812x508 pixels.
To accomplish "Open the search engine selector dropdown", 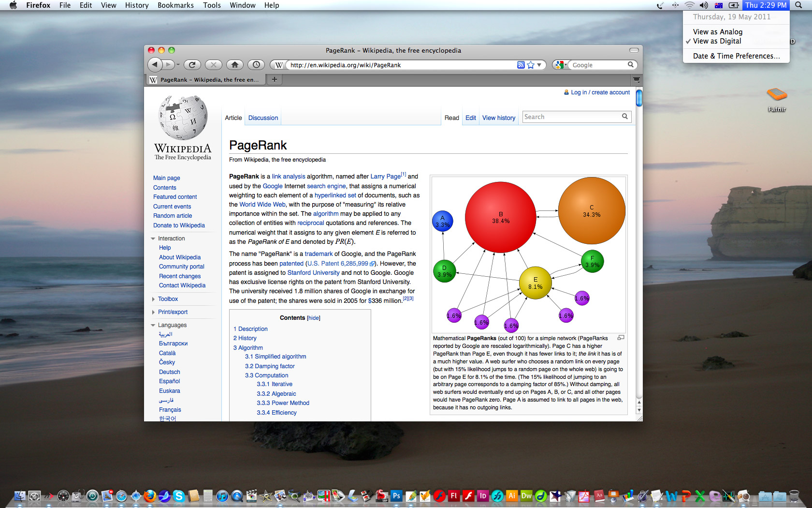I will point(561,65).
